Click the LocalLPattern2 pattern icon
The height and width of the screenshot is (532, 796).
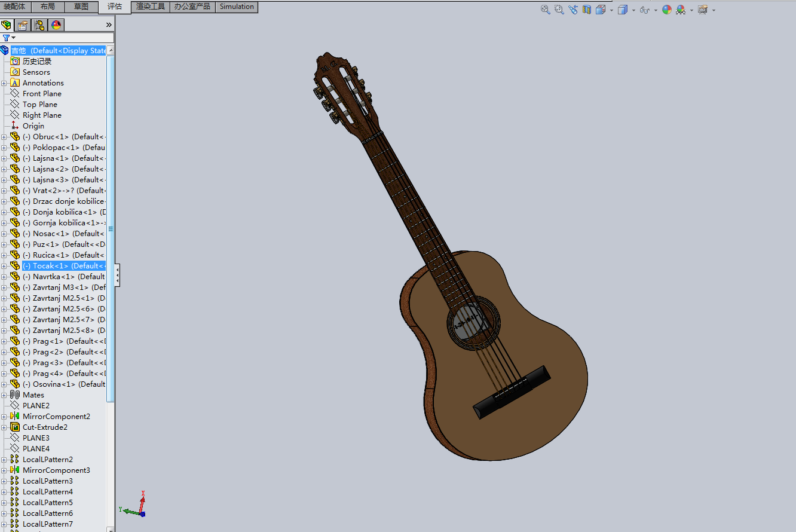[x=15, y=460]
